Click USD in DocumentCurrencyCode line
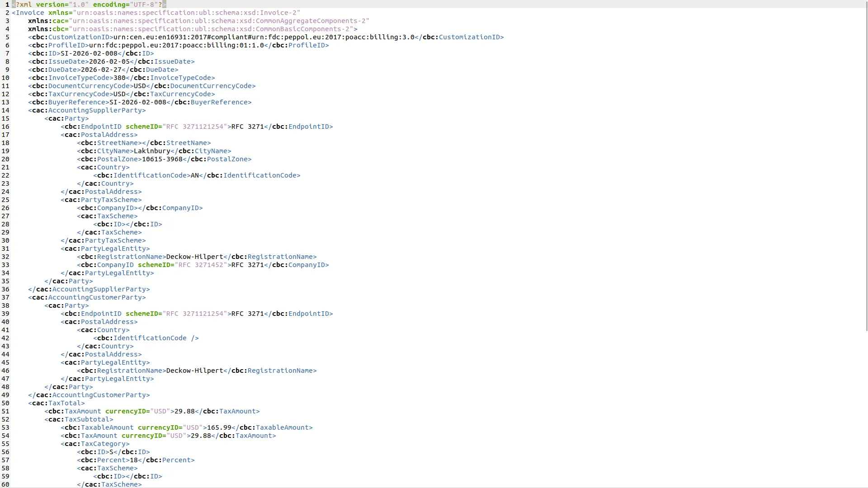Viewport: 868px width, 488px height. (x=140, y=86)
